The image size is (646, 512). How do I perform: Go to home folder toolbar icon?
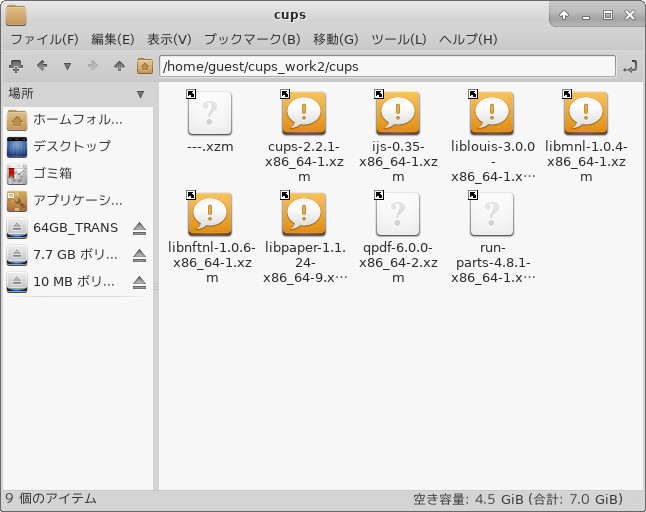(145, 66)
